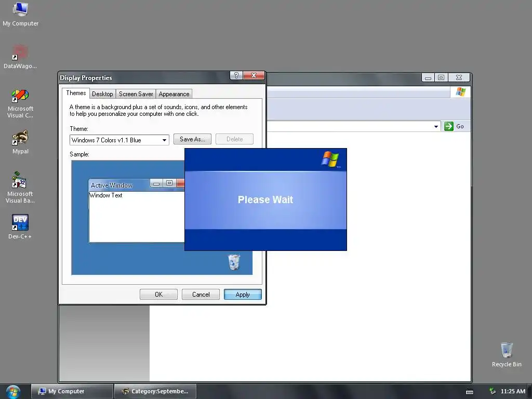This screenshot has width=532, height=399.
Task: Launch Dev-C++ desktop shortcut
Action: click(20, 227)
